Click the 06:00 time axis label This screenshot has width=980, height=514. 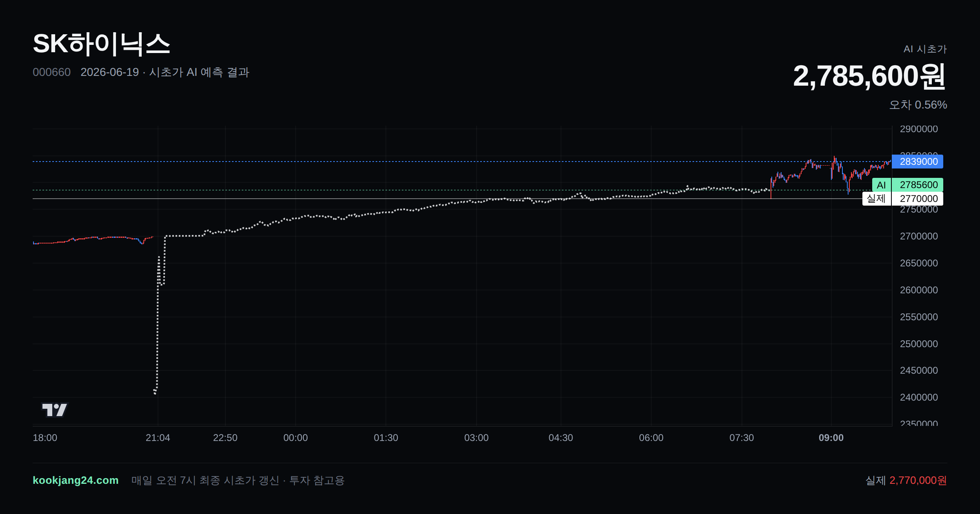click(x=651, y=438)
